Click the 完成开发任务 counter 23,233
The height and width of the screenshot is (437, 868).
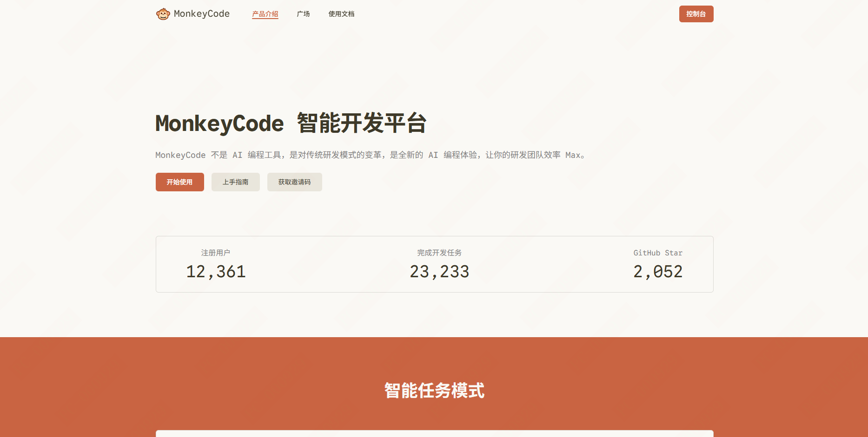coord(439,271)
